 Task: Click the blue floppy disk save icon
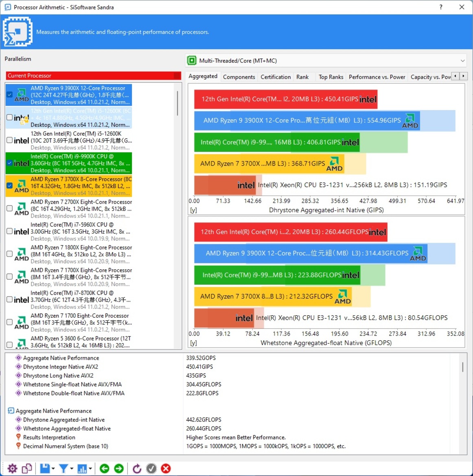45,468
